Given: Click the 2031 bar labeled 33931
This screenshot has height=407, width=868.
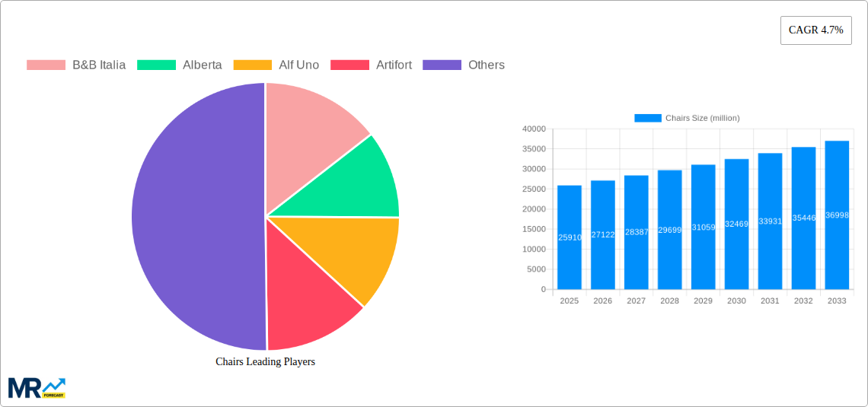Looking at the screenshot, I should 770,221.
